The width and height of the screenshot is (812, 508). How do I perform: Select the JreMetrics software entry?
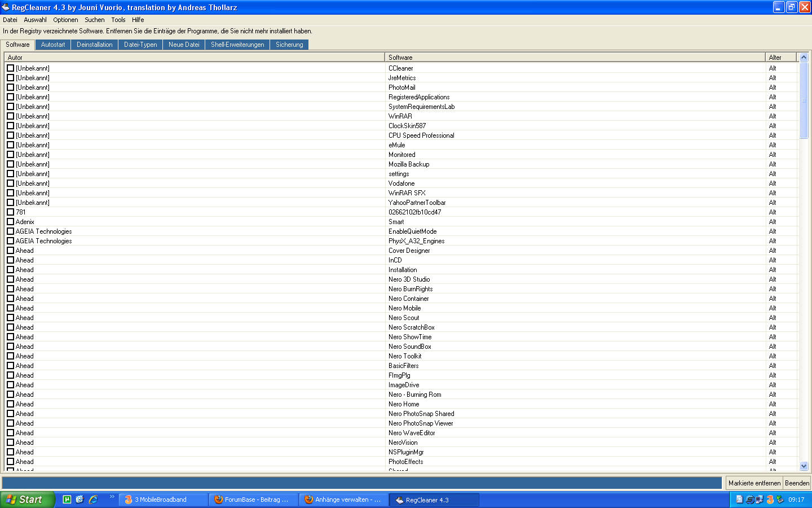pos(402,78)
